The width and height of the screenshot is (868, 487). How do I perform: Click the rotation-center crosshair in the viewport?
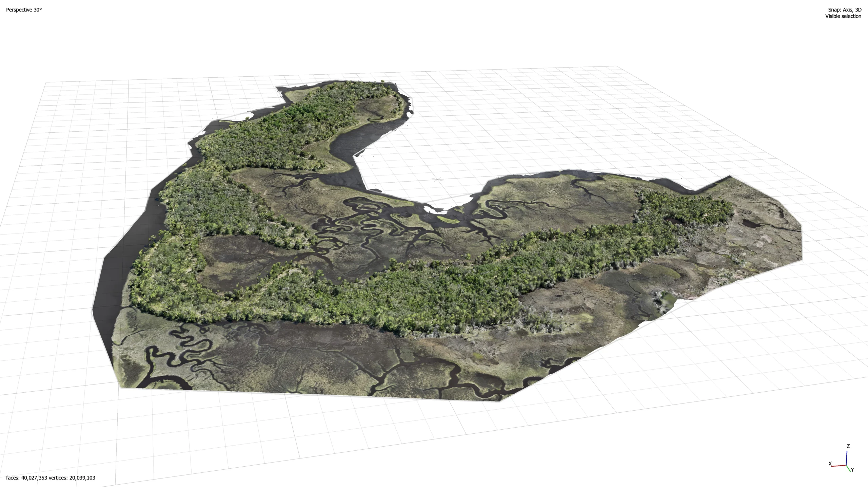pyautogui.click(x=437, y=179)
